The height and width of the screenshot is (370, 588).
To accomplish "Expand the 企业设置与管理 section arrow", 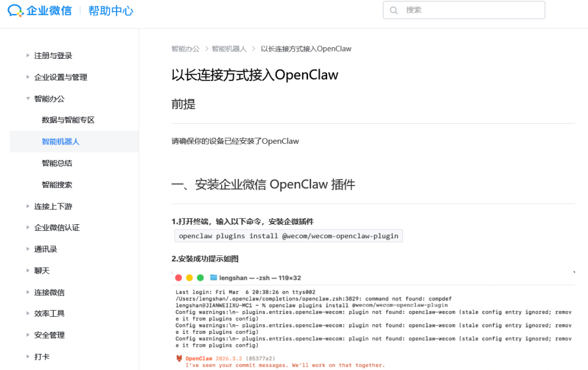I will pyautogui.click(x=28, y=77).
